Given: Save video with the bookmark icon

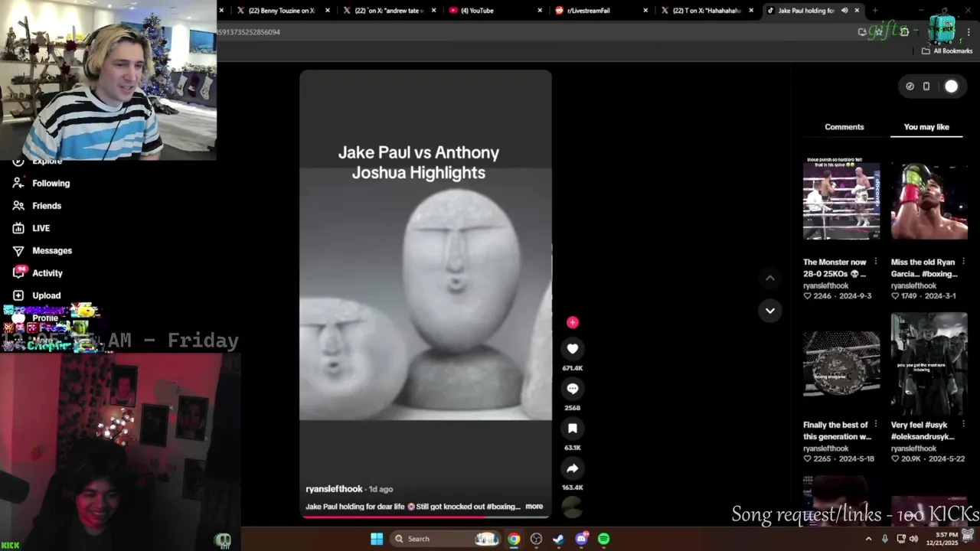Looking at the screenshot, I should (572, 429).
